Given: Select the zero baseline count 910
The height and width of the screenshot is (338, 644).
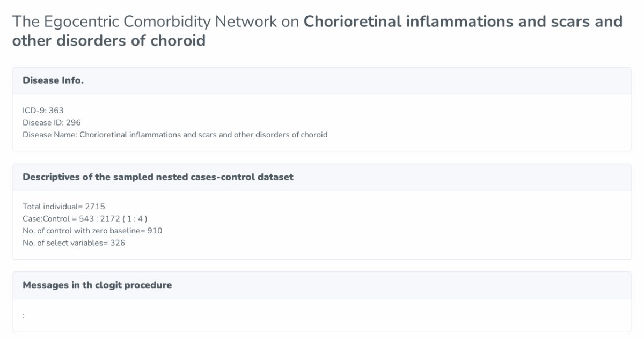Looking at the screenshot, I should [155, 231].
